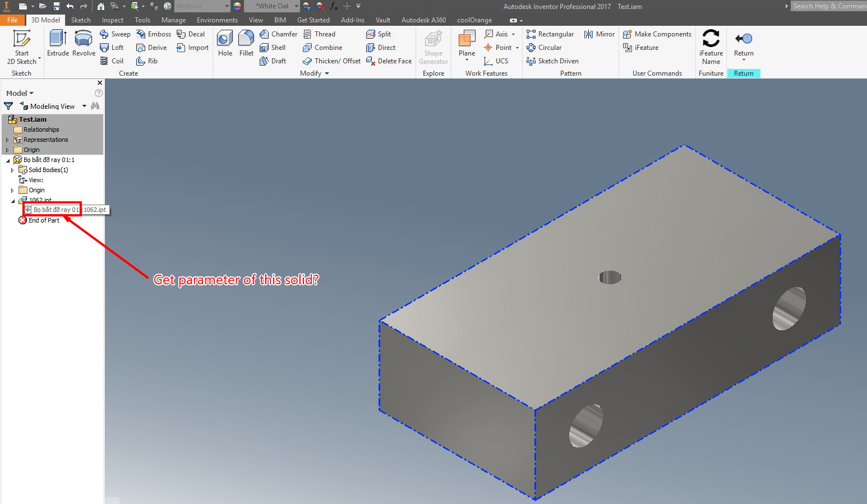Select the Mirror pattern tool
The width and height of the screenshot is (867, 504).
(x=599, y=34)
